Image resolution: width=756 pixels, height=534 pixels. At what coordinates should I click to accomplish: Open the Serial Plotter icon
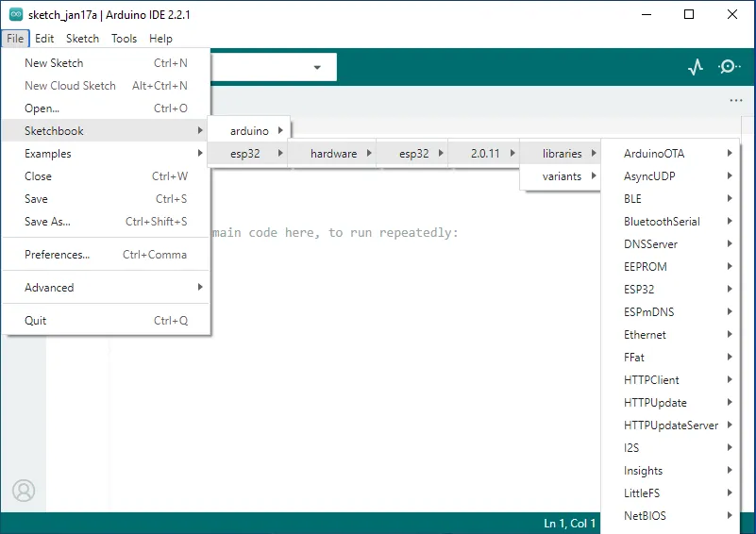[x=696, y=67]
